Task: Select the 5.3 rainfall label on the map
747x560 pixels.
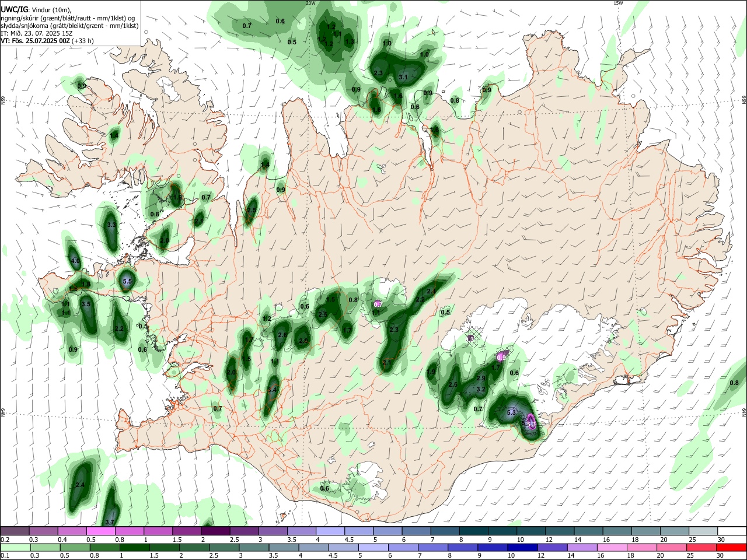Action: pos(511,412)
